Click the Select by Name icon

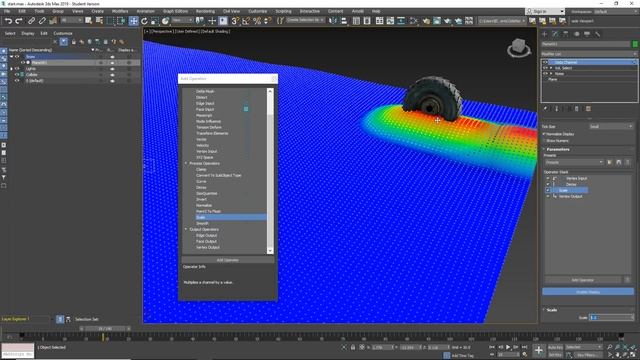coord(99,21)
